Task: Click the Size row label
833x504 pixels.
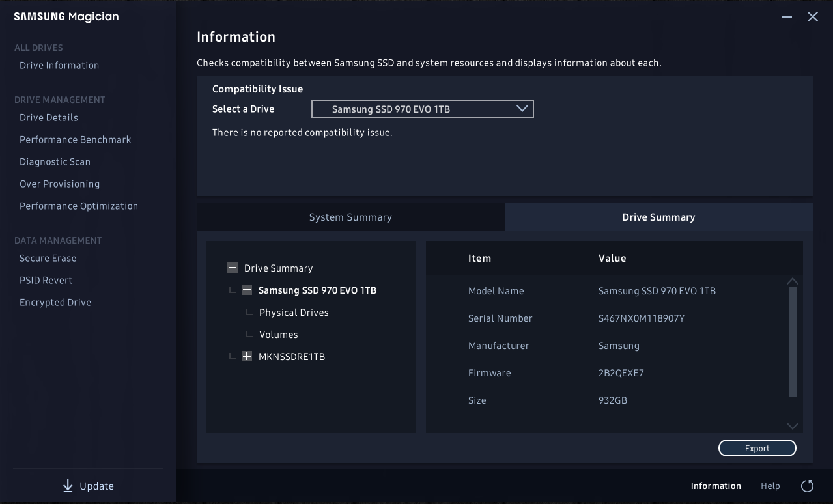Action: click(477, 400)
